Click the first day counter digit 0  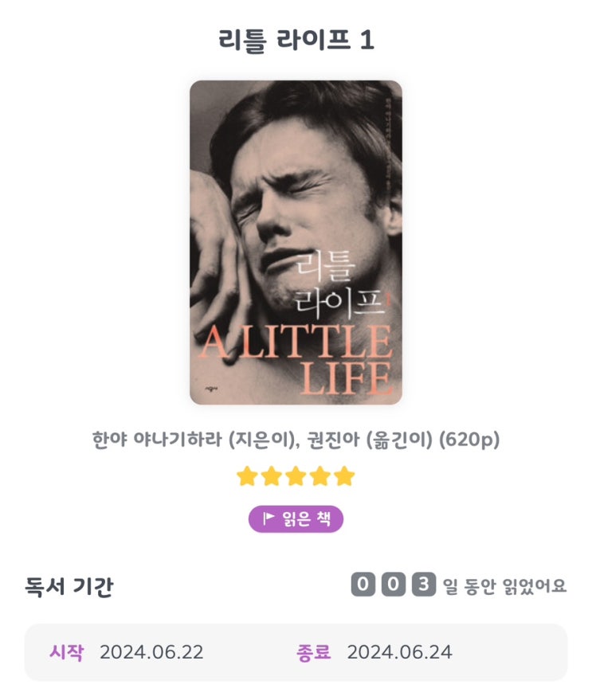pyautogui.click(x=363, y=584)
